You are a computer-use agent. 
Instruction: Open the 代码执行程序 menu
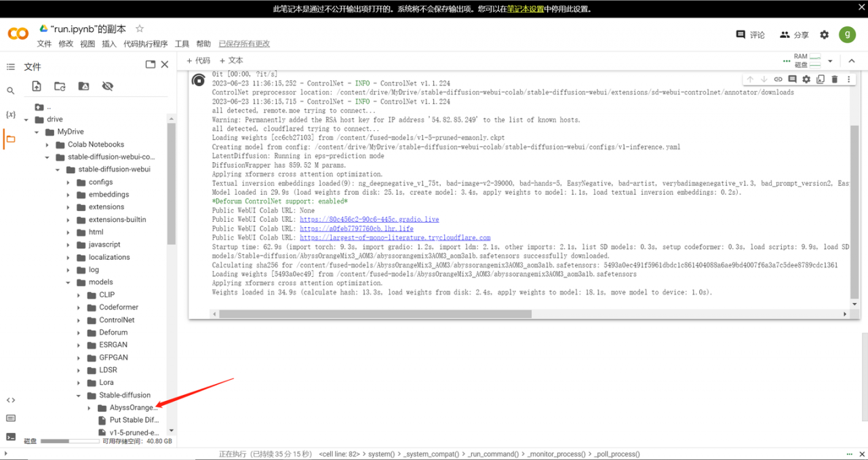pyautogui.click(x=145, y=43)
